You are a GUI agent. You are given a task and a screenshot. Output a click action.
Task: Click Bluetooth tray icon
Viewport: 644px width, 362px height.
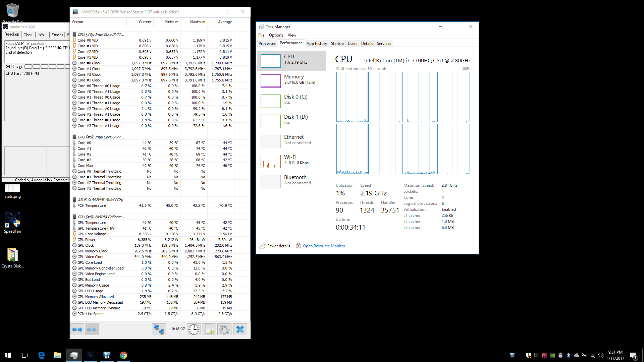[x=569, y=355]
